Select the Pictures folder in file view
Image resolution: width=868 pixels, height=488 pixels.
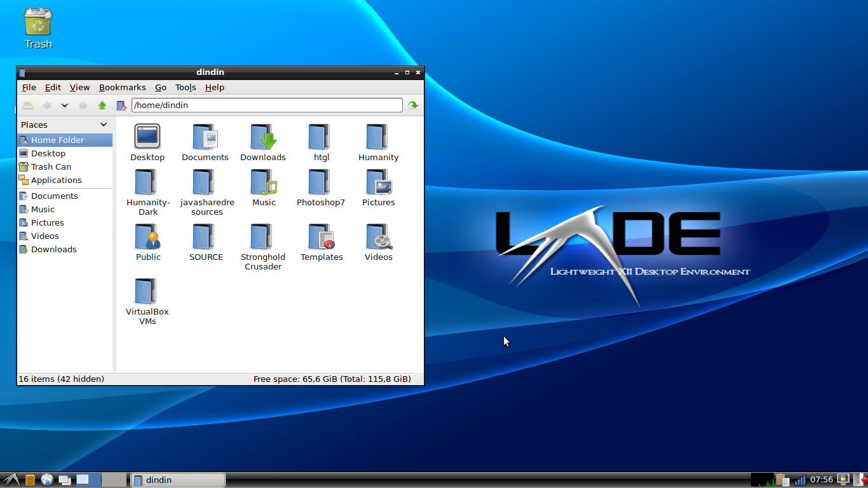[x=378, y=187]
